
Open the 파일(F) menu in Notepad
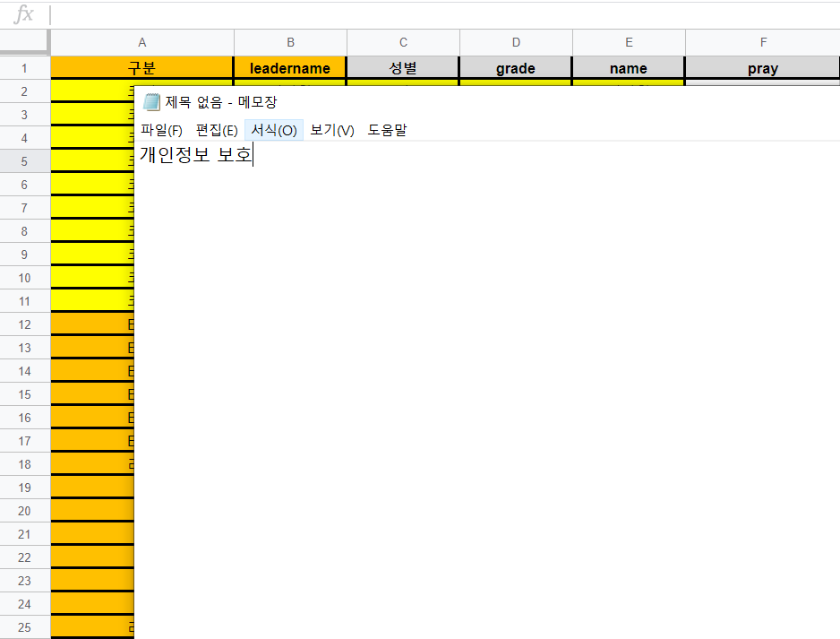point(161,130)
